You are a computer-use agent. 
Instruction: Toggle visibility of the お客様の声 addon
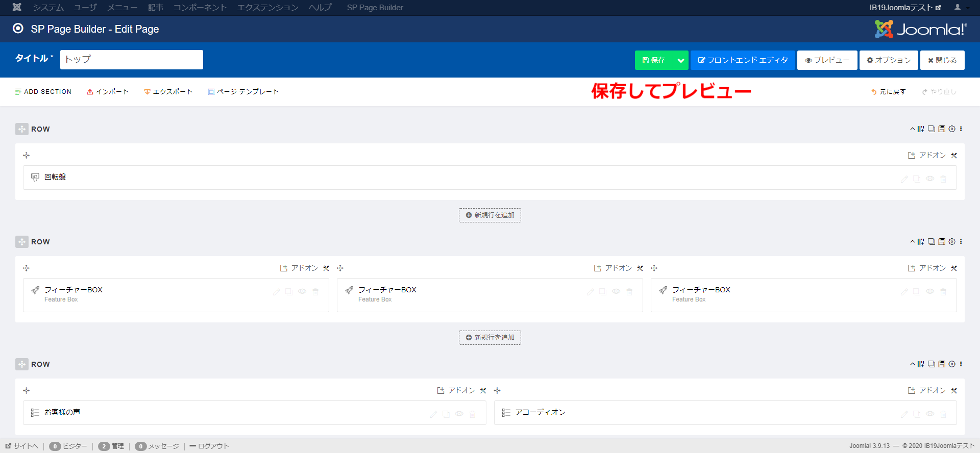click(x=459, y=414)
